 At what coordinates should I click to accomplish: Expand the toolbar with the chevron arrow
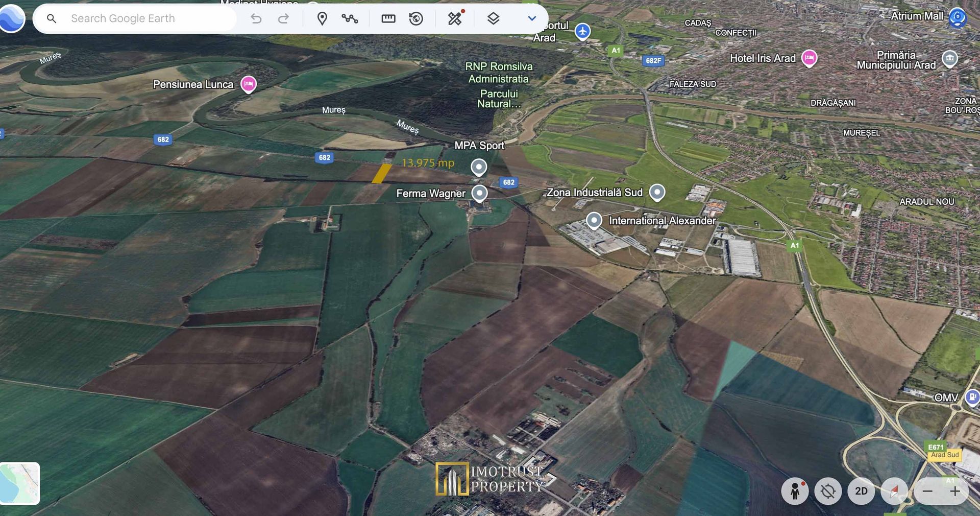click(x=531, y=19)
